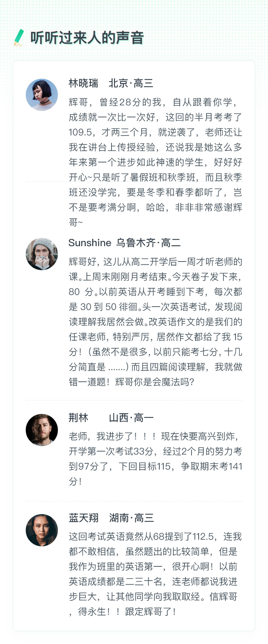Open 林晓瑞's profile avatar
The image size is (268, 644).
(x=42, y=95)
